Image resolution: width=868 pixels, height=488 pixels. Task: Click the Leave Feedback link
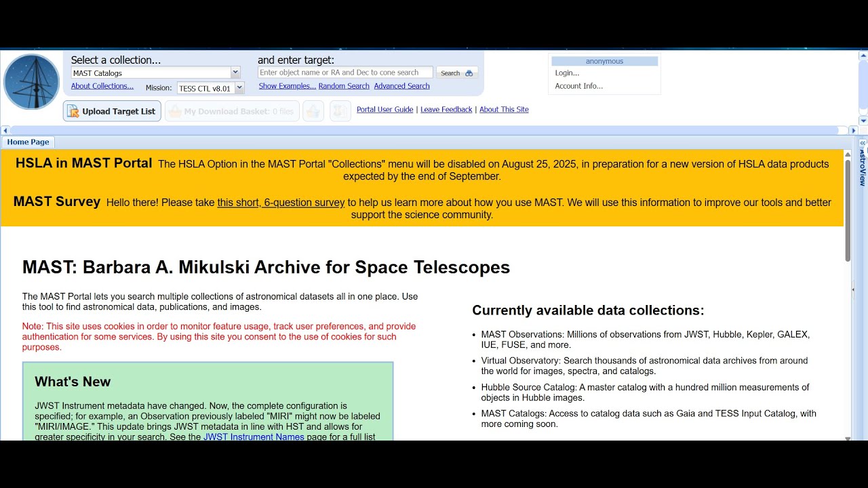[x=446, y=110]
